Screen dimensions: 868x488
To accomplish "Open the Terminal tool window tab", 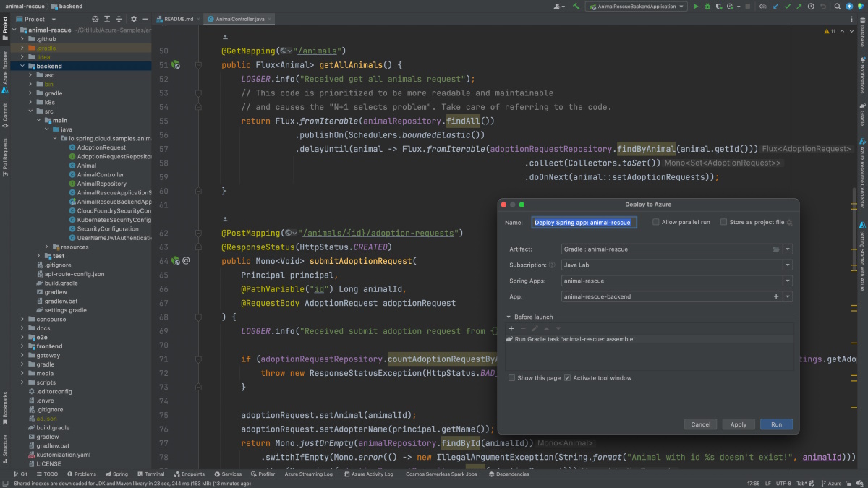I will click(150, 474).
